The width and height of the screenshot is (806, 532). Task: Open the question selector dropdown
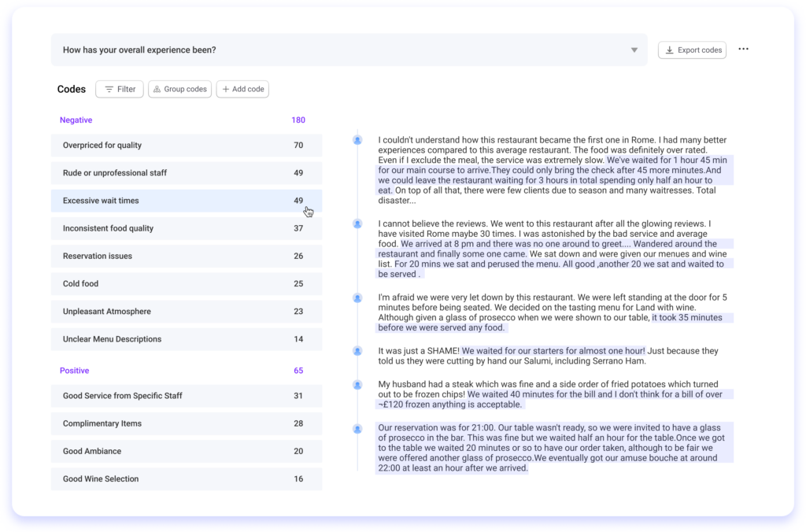(634, 50)
